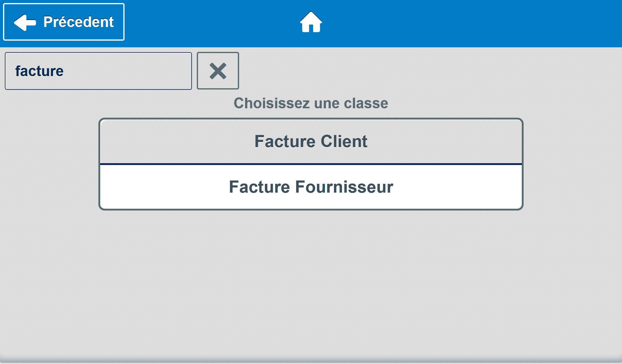Focus the search field containing facture
The image size is (622, 364).
[98, 71]
